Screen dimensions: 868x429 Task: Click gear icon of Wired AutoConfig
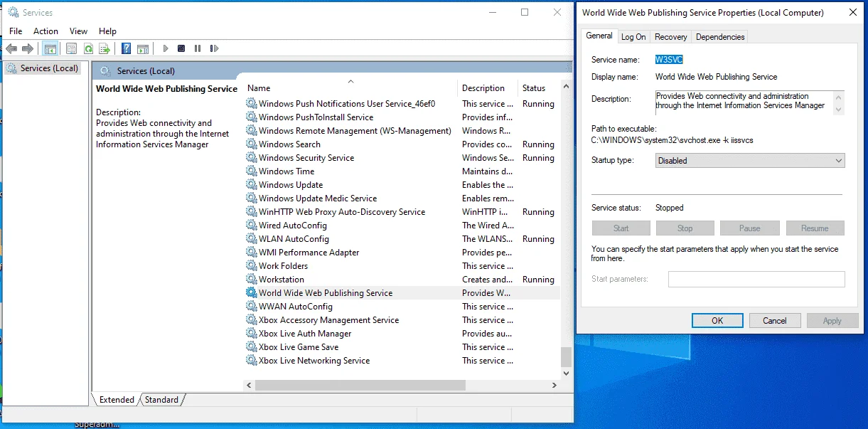point(251,226)
